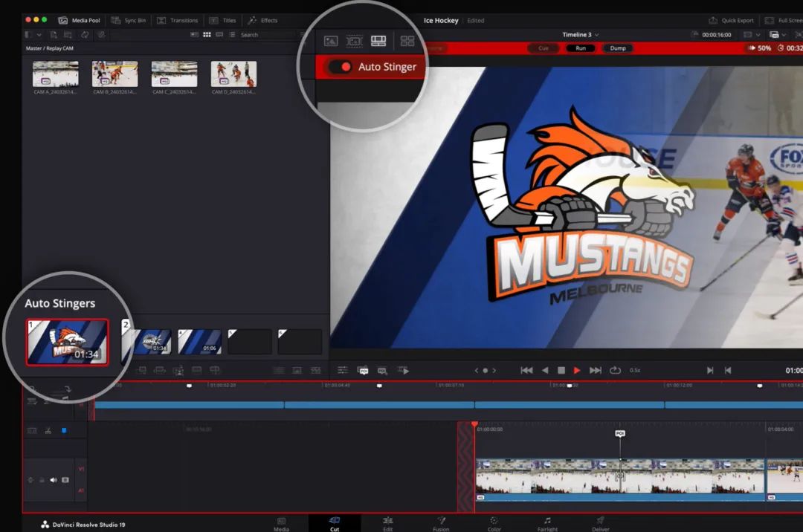Play the timeline forward
This screenshot has width=803, height=532.
pyautogui.click(x=577, y=370)
